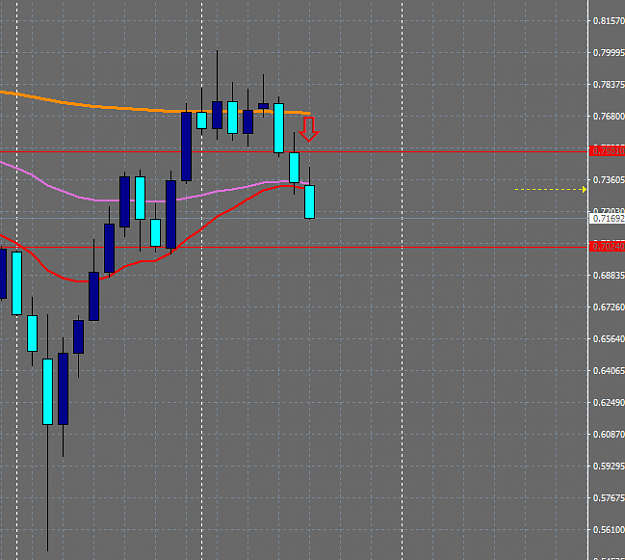Click the 0.56100 price scale value
The image size is (625, 560).
(608, 530)
